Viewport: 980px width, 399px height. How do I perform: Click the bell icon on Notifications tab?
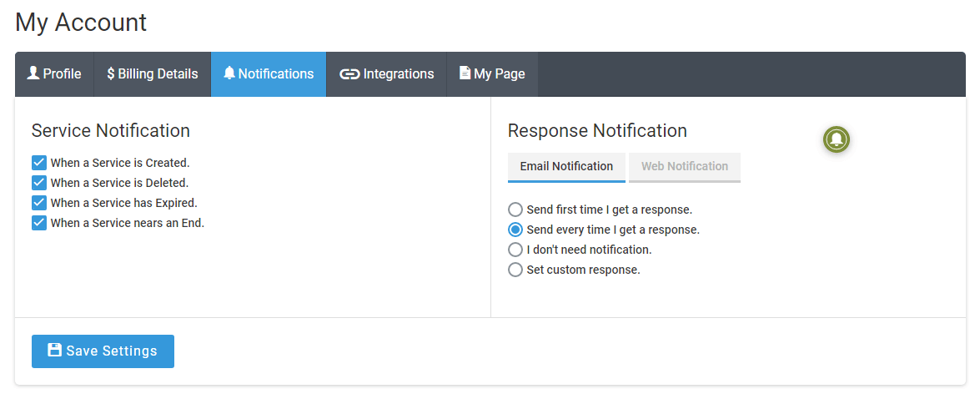click(x=229, y=73)
